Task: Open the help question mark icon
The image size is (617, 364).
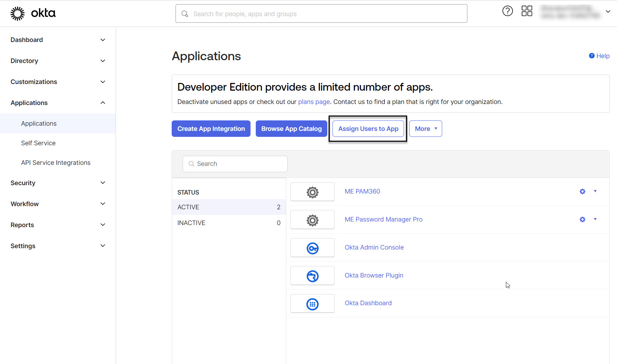Action: (x=507, y=11)
